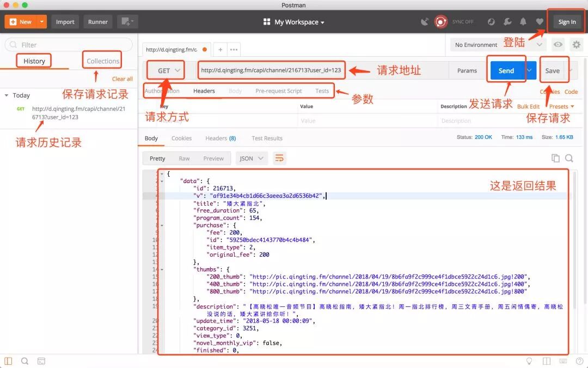Open the wrench settings icon
This screenshot has height=368, width=588.
coord(507,22)
